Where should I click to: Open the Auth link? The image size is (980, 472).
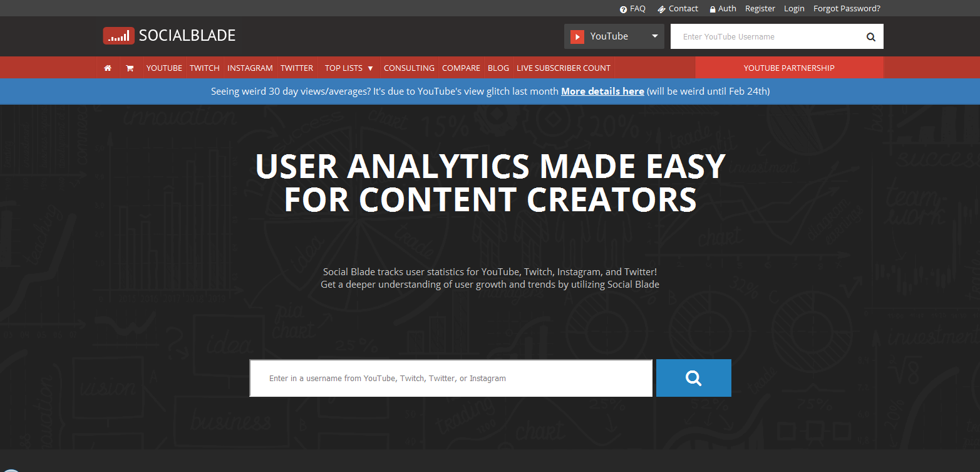pyautogui.click(x=727, y=9)
